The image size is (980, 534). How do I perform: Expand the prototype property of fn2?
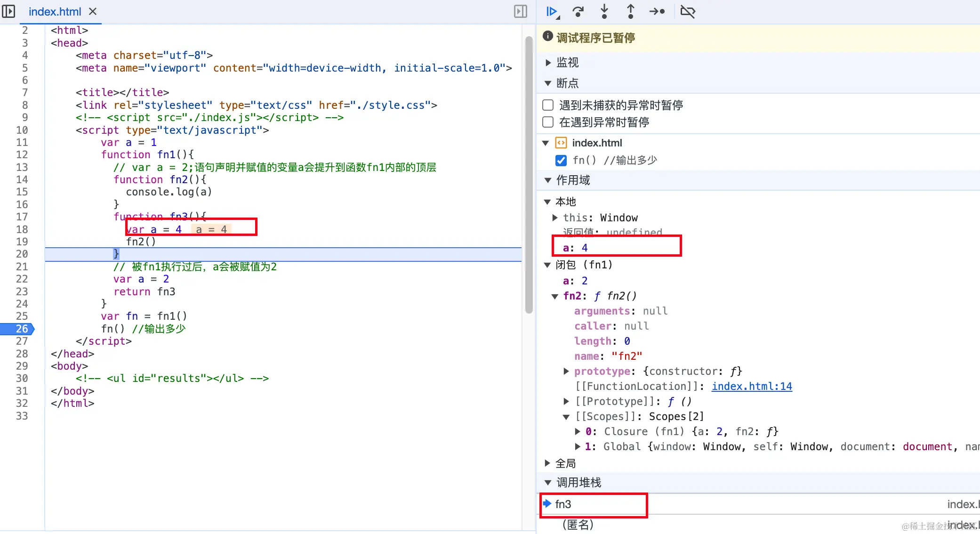(x=566, y=371)
